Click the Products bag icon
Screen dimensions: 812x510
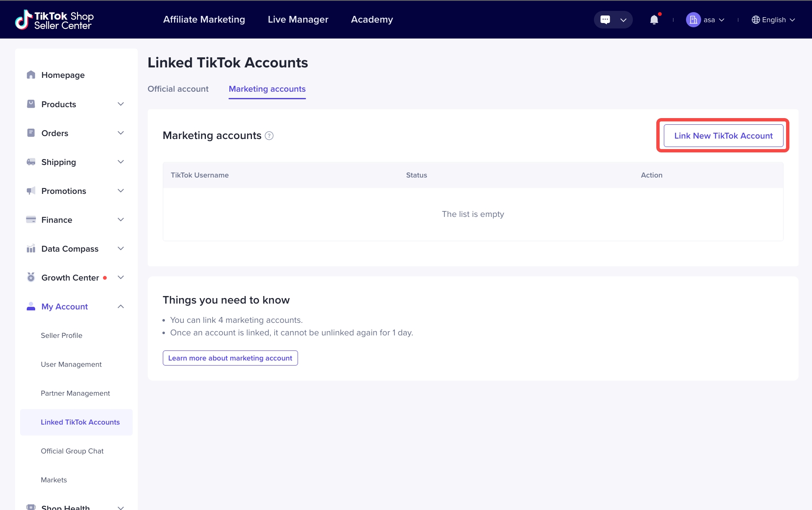(x=31, y=104)
